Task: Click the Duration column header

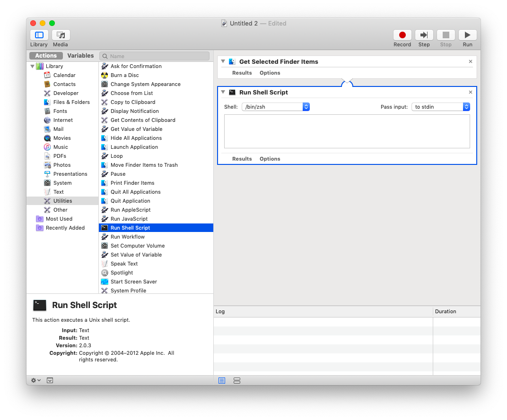Action: click(x=456, y=311)
